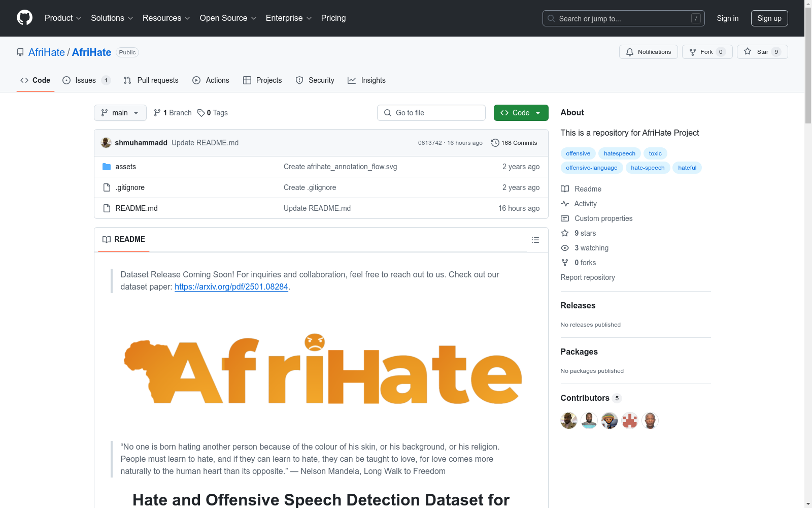
Task: Open the green Code dropdown button
Action: click(x=521, y=113)
